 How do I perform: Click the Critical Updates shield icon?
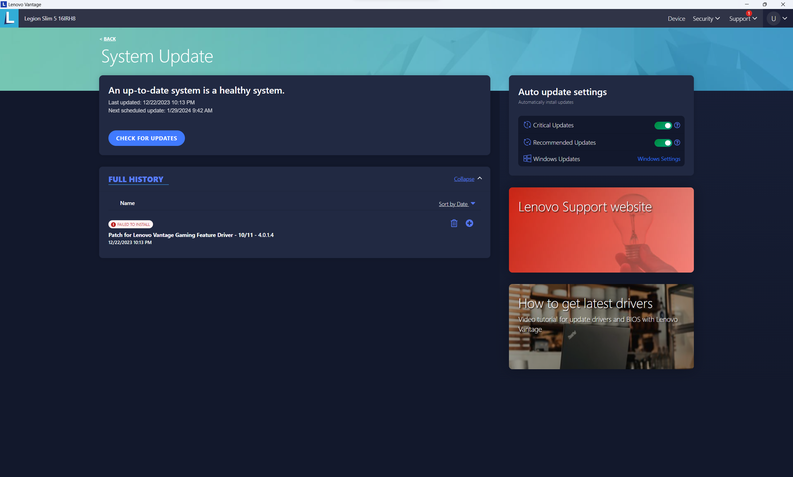coord(527,126)
